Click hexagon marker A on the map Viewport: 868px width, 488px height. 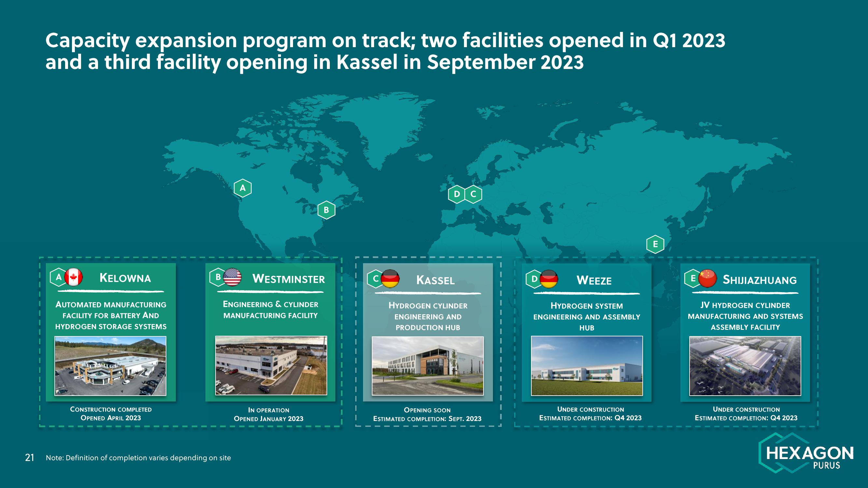[x=243, y=188]
